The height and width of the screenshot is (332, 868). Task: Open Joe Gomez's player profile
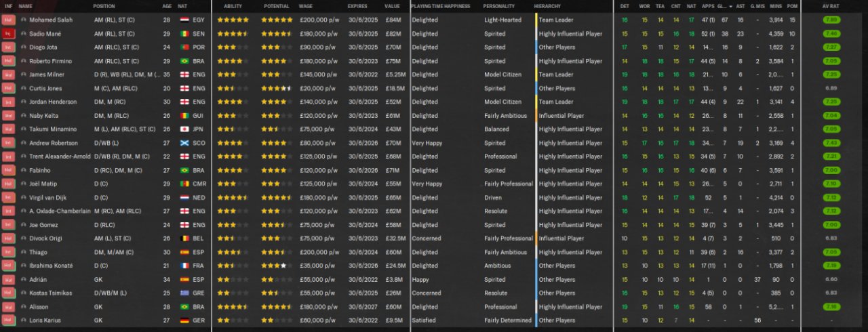point(44,224)
